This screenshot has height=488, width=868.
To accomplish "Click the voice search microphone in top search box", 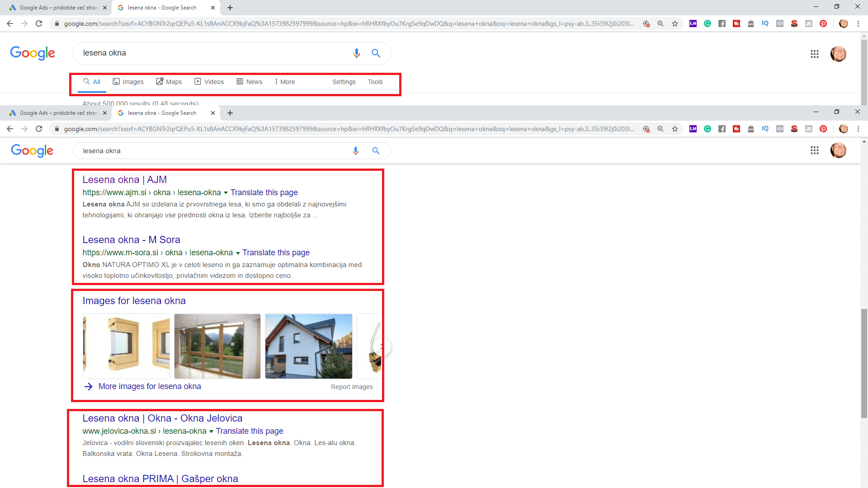I will [356, 53].
